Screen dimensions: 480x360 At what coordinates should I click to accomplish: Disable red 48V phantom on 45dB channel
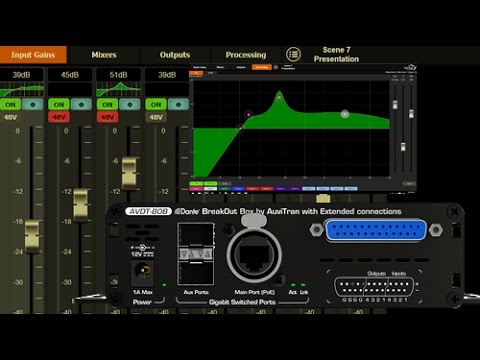coord(59,117)
